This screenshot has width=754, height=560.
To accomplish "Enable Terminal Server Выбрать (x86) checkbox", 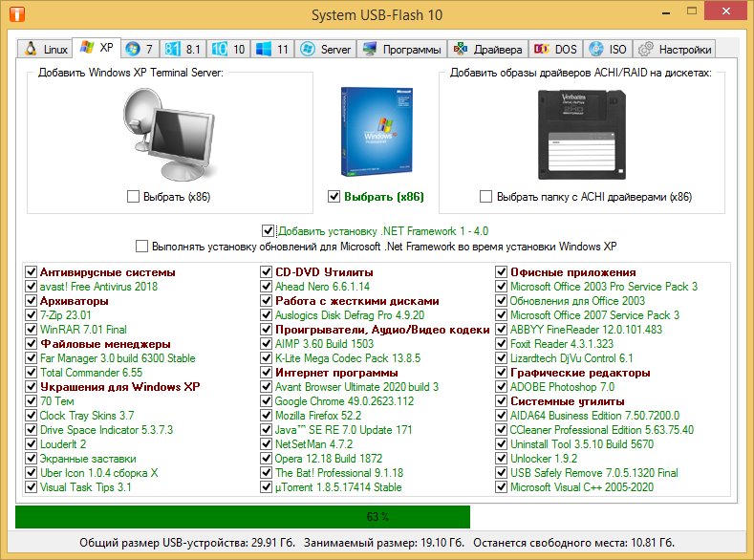I will point(133,197).
